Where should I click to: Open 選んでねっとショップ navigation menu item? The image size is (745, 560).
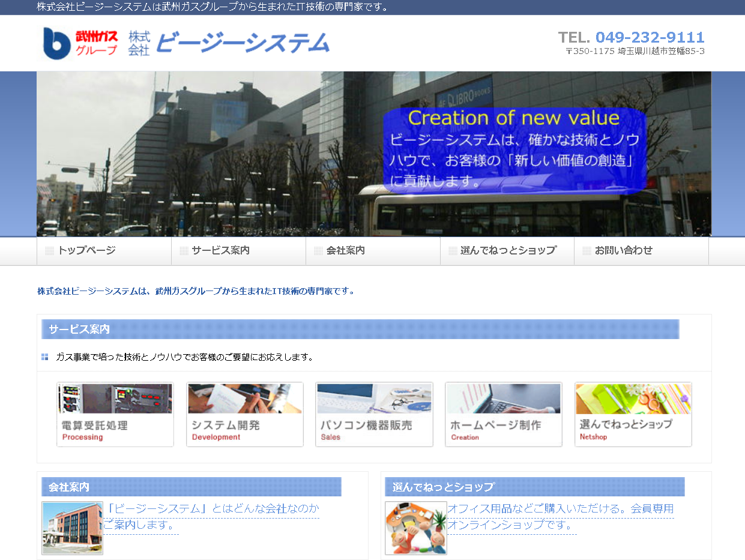(x=508, y=251)
